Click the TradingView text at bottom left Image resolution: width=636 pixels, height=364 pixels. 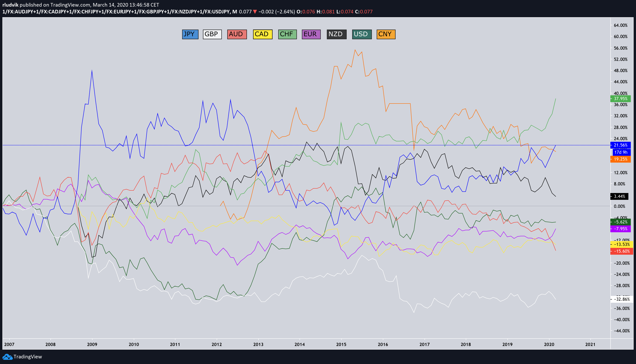28,357
